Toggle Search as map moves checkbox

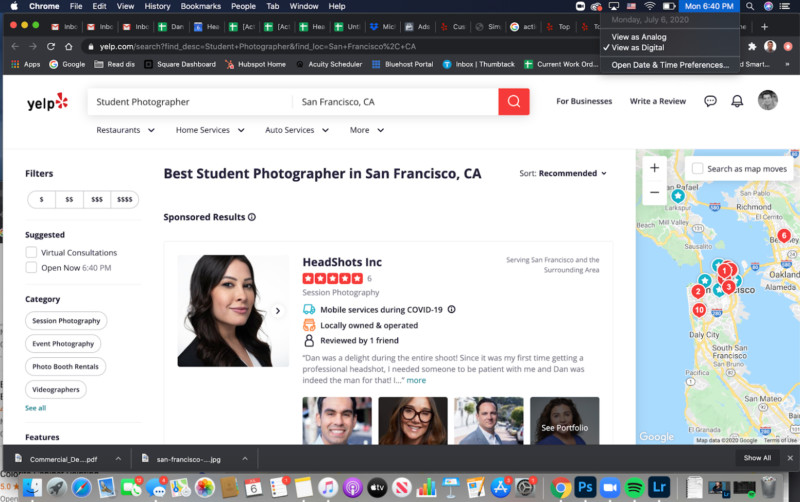tap(697, 168)
